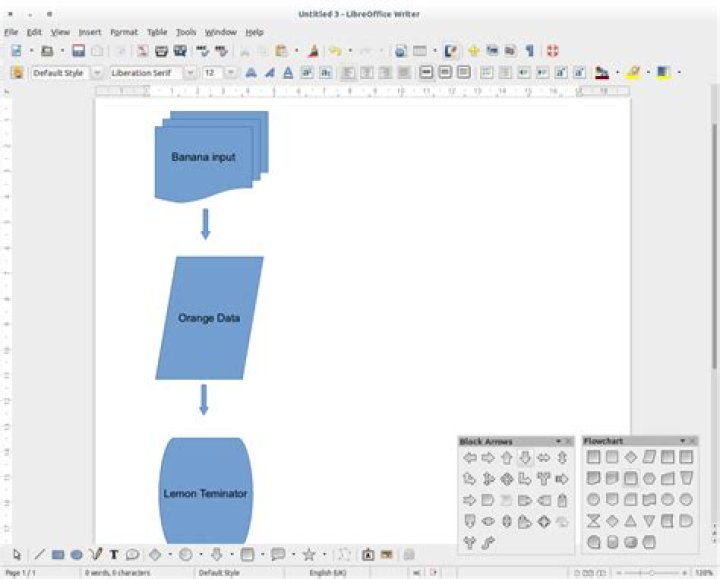Open the Insert menu
720x579 pixels.
coord(90,32)
